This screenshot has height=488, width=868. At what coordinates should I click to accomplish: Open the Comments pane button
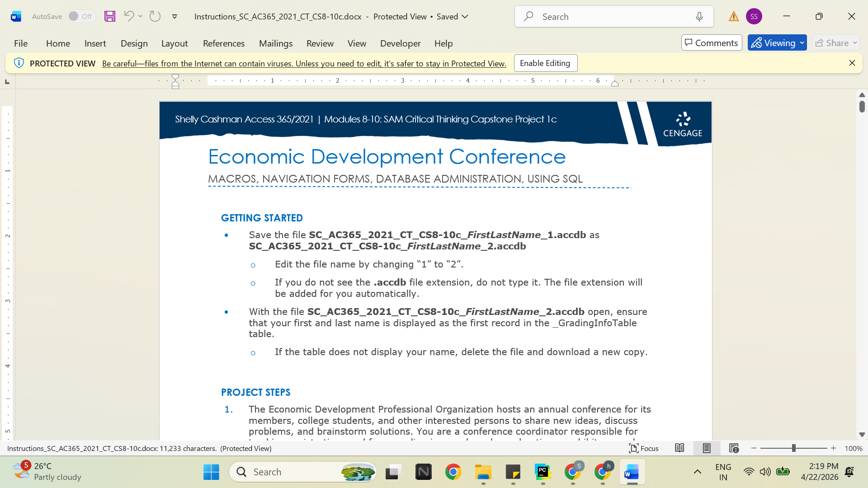(x=711, y=43)
